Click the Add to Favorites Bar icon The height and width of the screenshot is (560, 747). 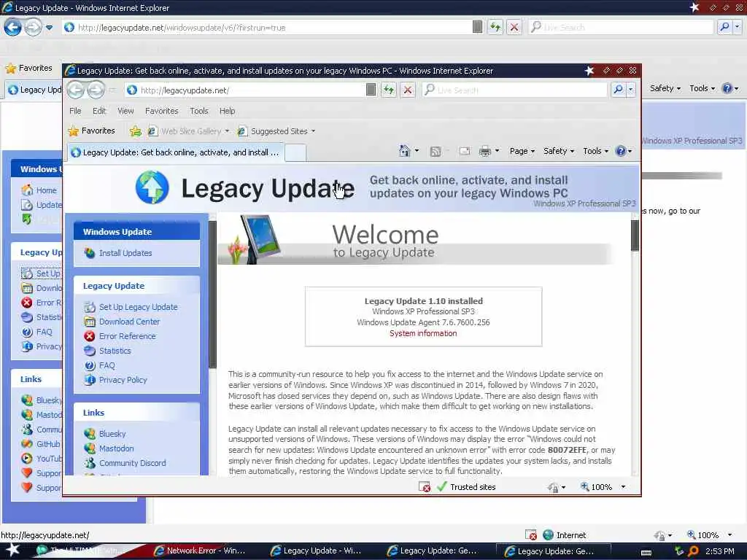coord(135,131)
